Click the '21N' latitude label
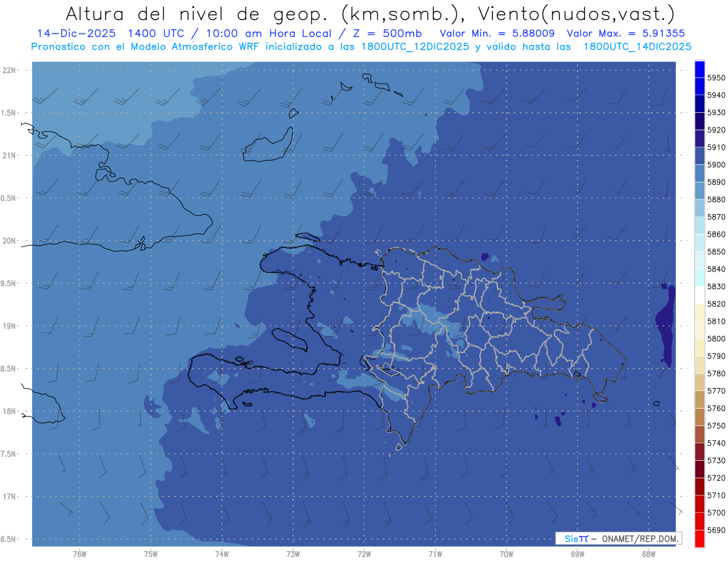 pos(9,155)
